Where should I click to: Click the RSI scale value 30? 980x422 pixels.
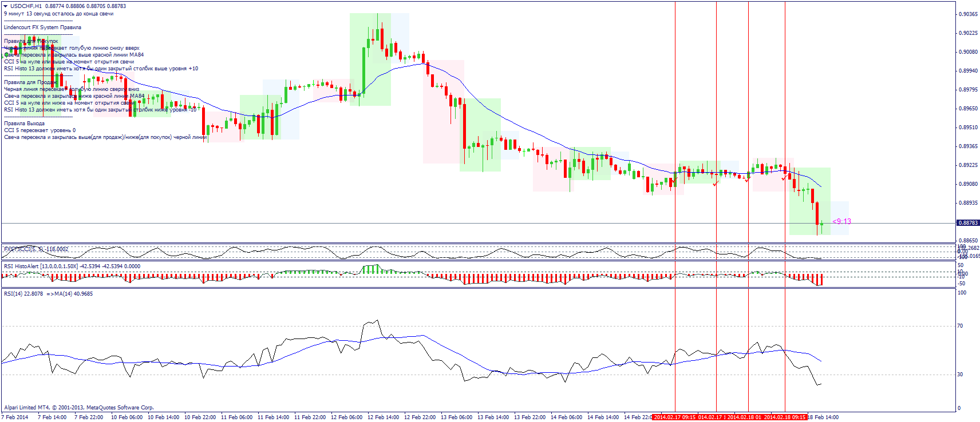click(961, 375)
